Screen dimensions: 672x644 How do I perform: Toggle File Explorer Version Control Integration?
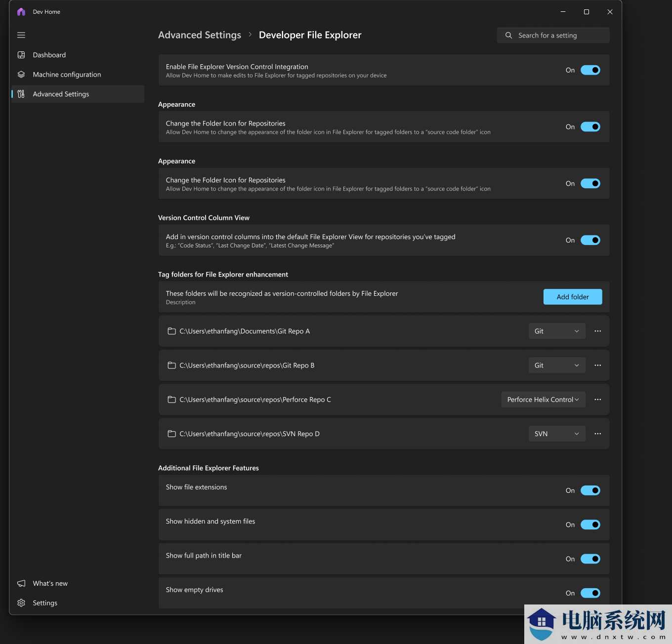(x=590, y=70)
